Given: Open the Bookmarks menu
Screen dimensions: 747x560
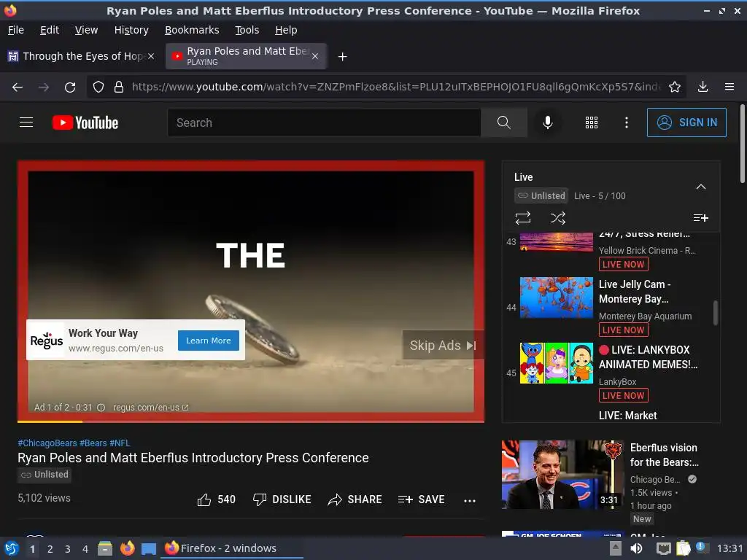Looking at the screenshot, I should pyautogui.click(x=192, y=30).
